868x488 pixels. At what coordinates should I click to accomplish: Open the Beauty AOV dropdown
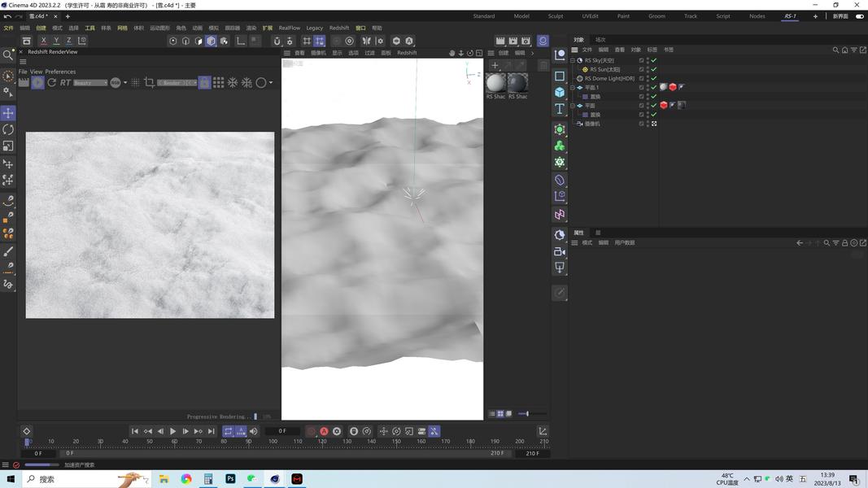[90, 82]
